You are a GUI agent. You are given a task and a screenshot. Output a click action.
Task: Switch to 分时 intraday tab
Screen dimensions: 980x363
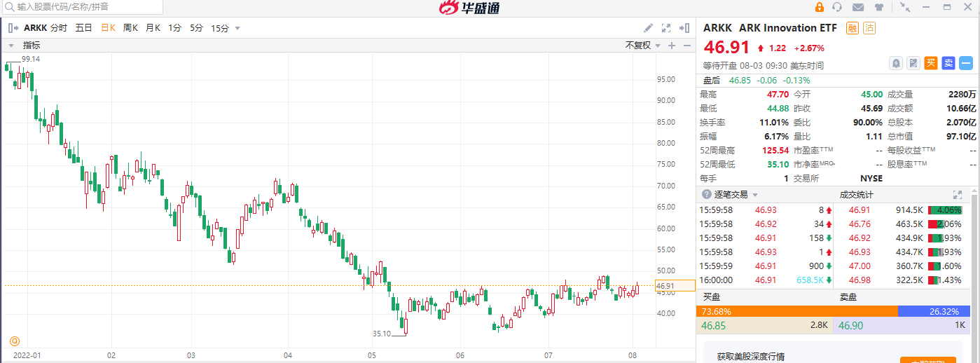(x=59, y=28)
